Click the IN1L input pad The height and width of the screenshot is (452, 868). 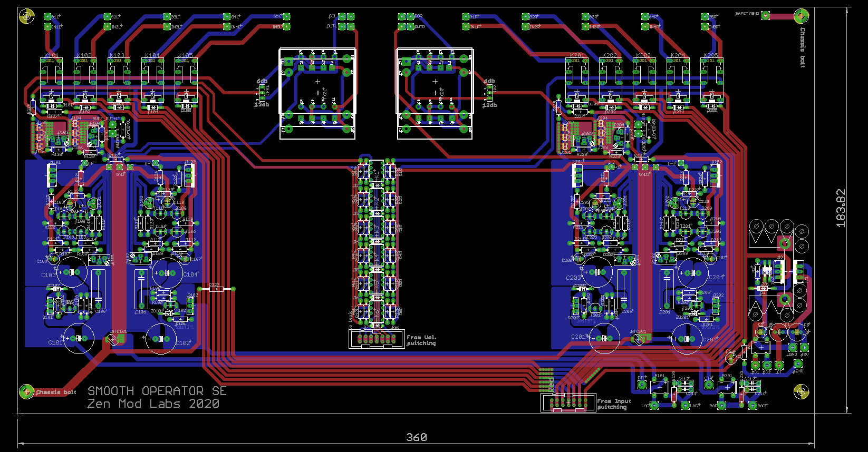[x=47, y=26]
